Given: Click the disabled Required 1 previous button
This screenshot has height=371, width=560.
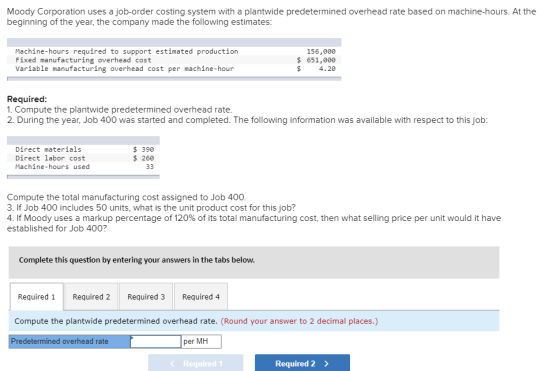Looking at the screenshot, I should click(x=196, y=363).
